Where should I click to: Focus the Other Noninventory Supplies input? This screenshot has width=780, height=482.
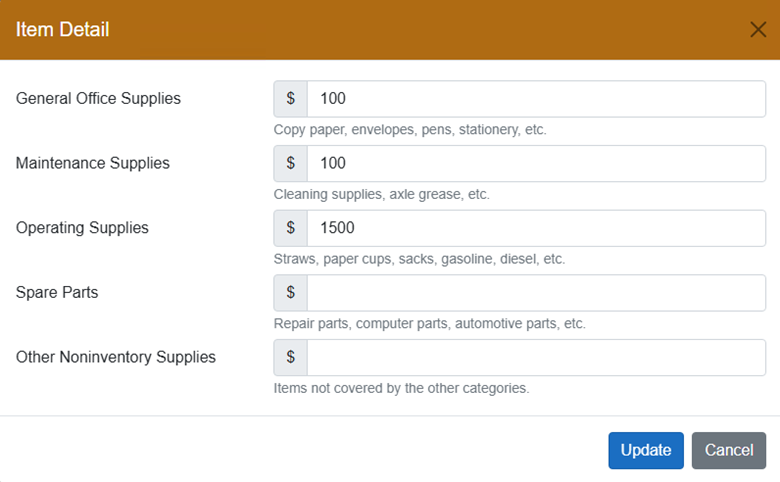[535, 357]
